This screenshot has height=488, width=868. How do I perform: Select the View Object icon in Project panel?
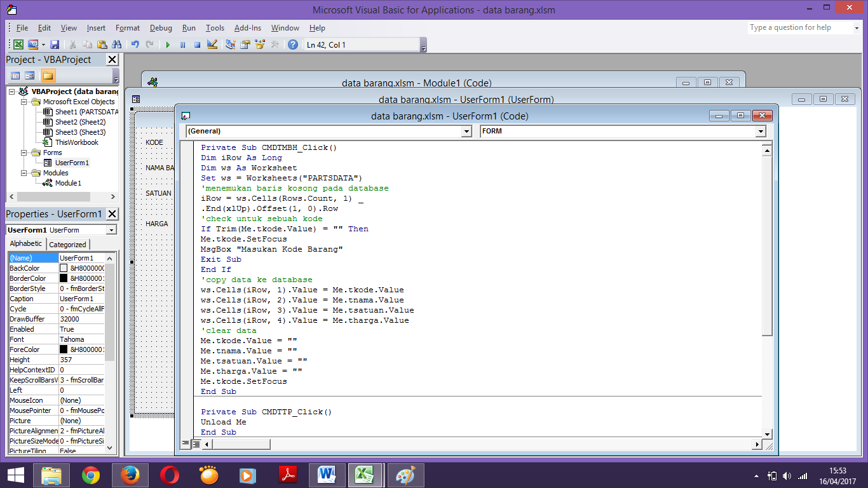(x=29, y=75)
